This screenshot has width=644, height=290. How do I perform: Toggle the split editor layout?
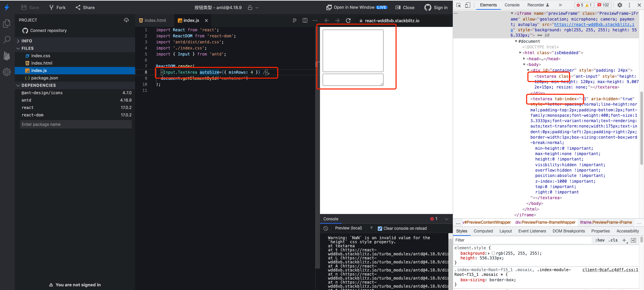(305, 21)
